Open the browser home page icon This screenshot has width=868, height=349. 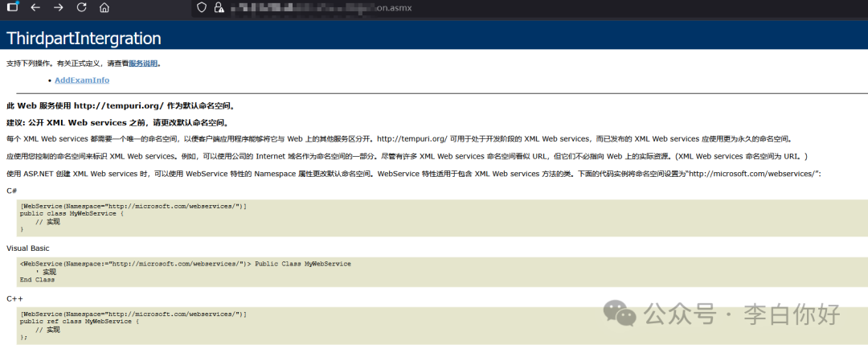pos(104,8)
